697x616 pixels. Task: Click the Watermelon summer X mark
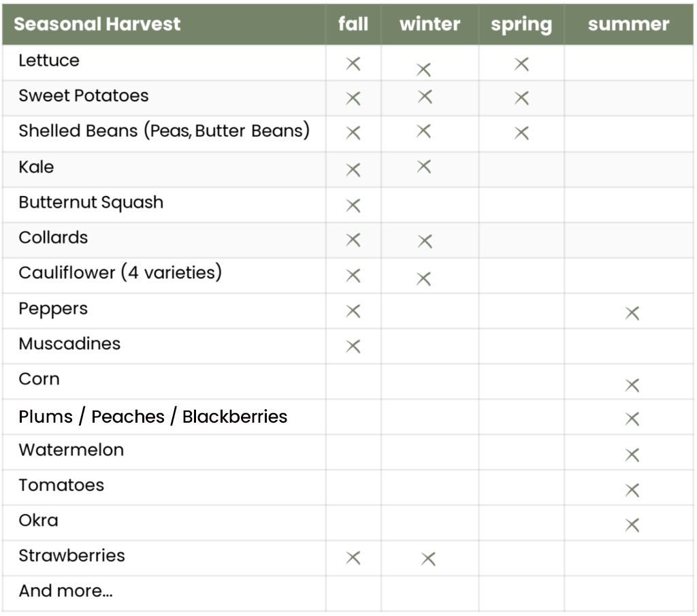[632, 455]
